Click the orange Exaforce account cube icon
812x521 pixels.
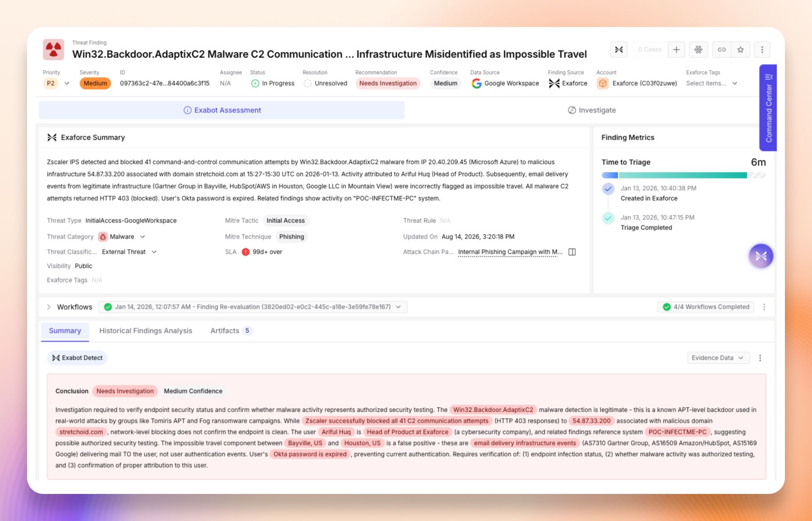click(603, 83)
